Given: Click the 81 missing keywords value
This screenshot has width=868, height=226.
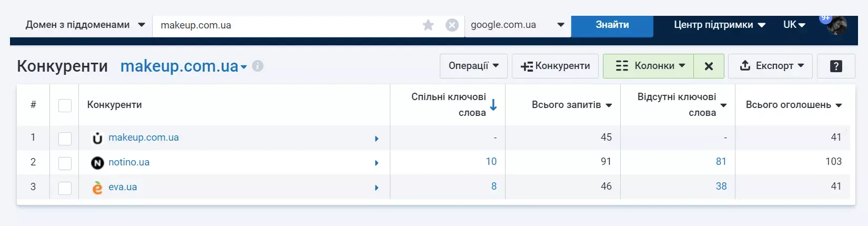Looking at the screenshot, I should [x=721, y=162].
